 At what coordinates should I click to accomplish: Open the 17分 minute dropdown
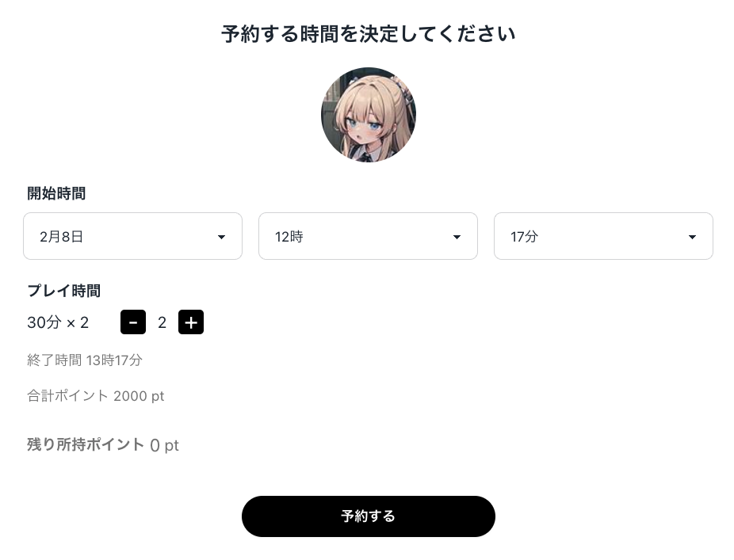(x=603, y=236)
